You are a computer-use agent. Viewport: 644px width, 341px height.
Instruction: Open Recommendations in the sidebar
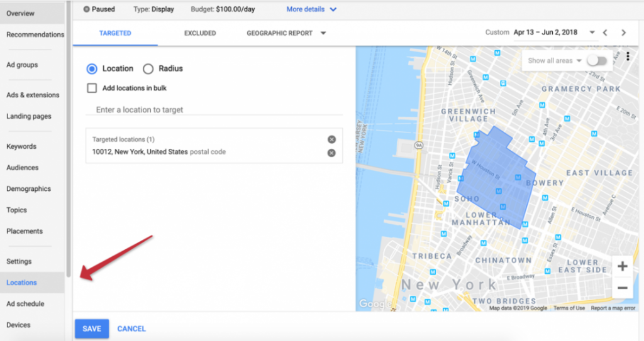[35, 35]
